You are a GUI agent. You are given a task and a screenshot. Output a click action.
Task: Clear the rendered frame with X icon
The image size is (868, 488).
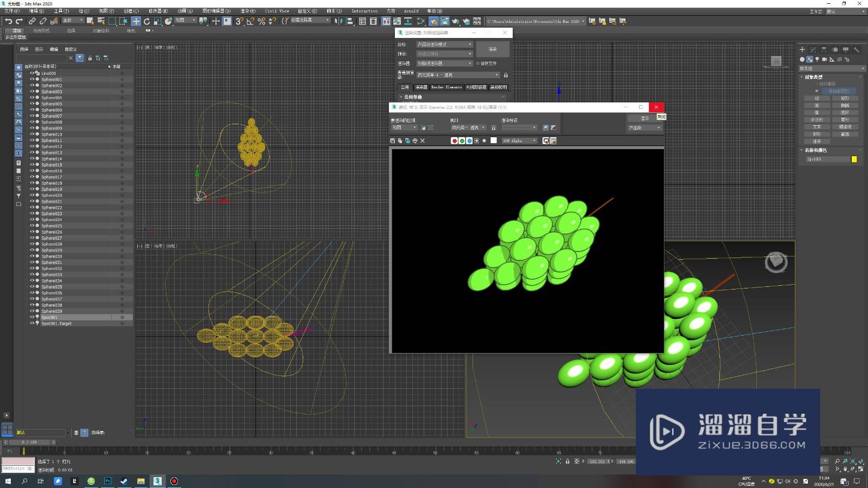coord(423,140)
